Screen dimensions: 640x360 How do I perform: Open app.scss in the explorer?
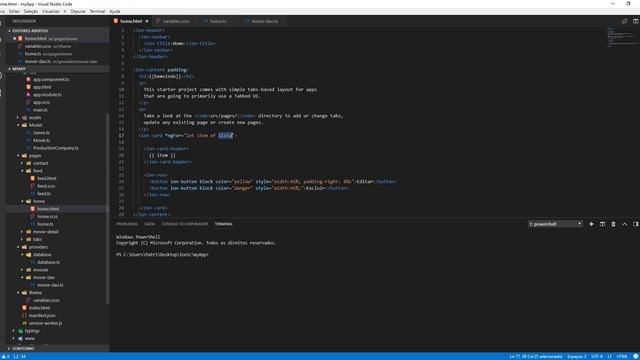tap(41, 102)
